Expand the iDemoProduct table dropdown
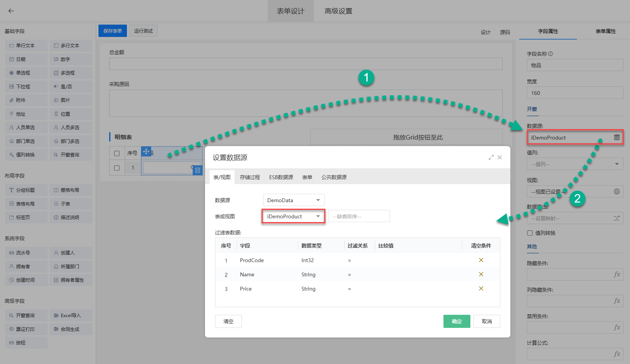Viewport: 630px width, 364px height. pos(293,216)
